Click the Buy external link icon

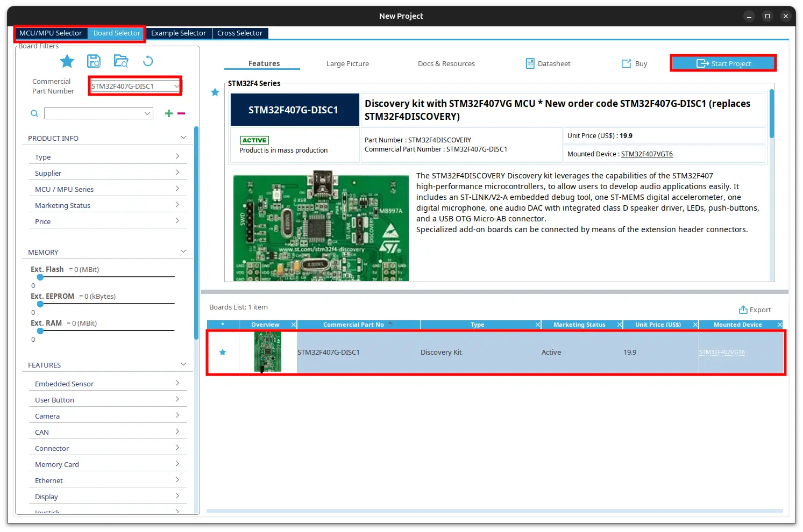pos(626,63)
